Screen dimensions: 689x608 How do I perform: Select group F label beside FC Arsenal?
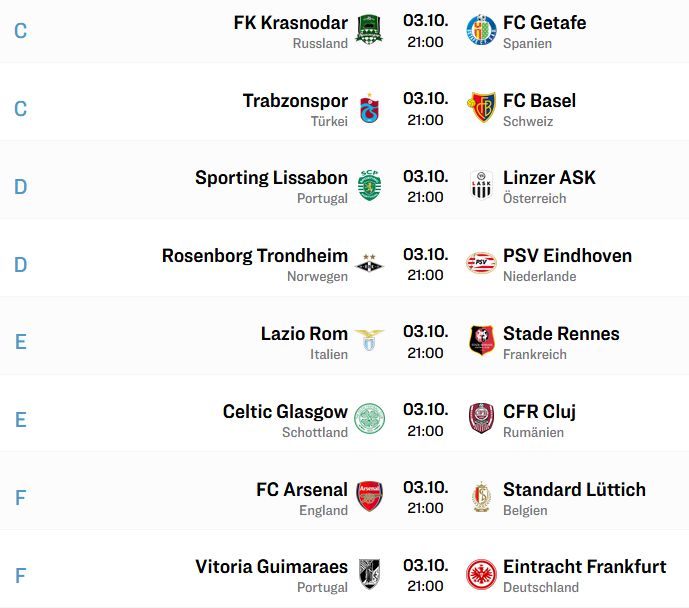pos(21,498)
